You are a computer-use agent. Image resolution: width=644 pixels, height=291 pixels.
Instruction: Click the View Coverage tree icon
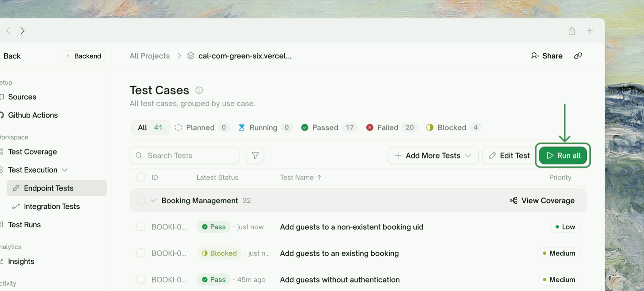(513, 201)
